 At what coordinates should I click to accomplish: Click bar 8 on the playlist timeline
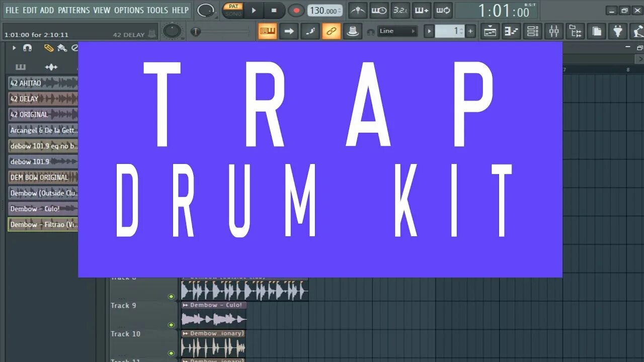[628, 70]
